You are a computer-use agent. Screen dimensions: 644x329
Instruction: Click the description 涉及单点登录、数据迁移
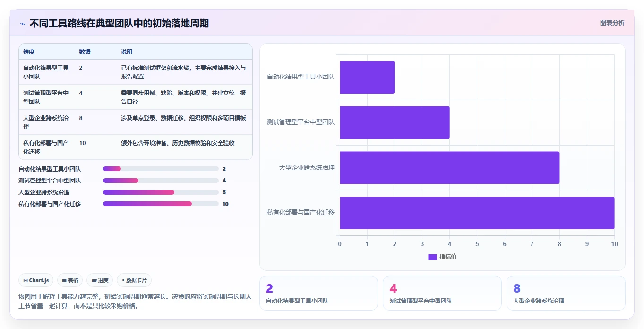[183, 118]
